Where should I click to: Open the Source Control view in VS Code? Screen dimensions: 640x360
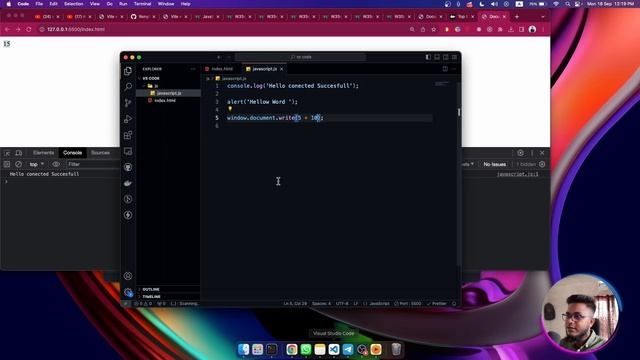[128, 103]
